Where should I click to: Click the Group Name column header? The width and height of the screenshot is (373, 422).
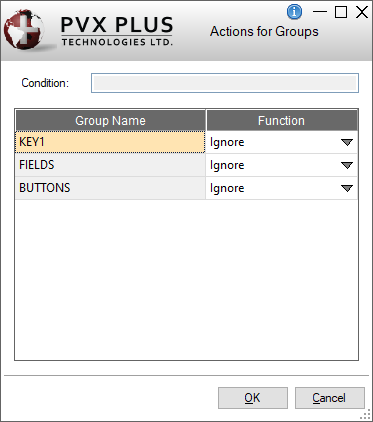coord(110,120)
